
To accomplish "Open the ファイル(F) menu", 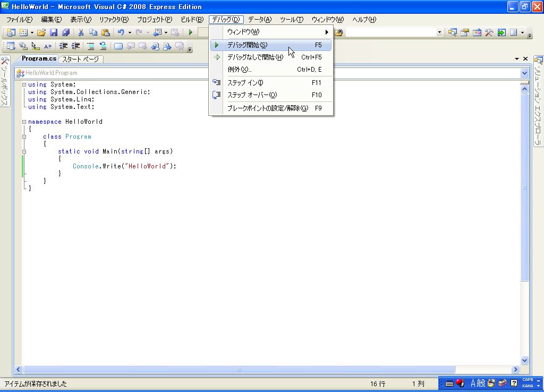I will tap(20, 20).
